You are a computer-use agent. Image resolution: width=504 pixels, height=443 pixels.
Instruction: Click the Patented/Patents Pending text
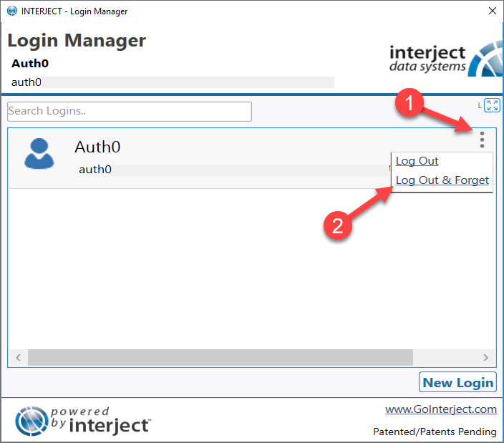pos(435,432)
